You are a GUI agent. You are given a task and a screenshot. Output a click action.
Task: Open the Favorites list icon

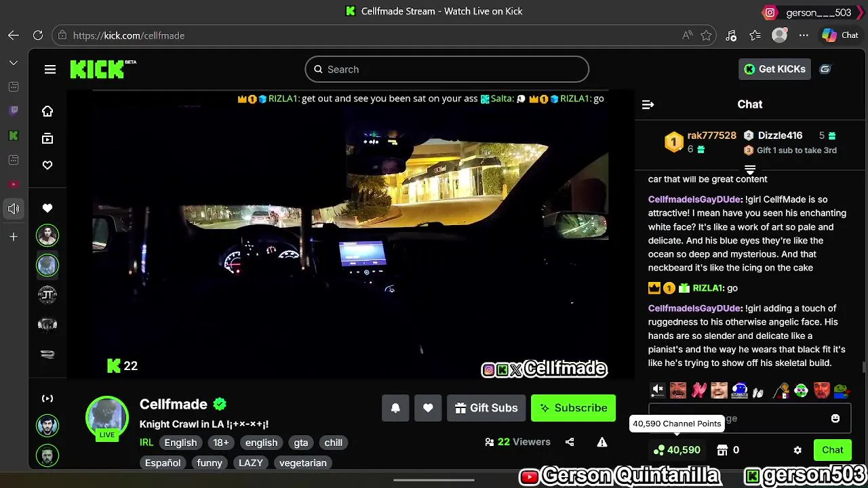755,35
